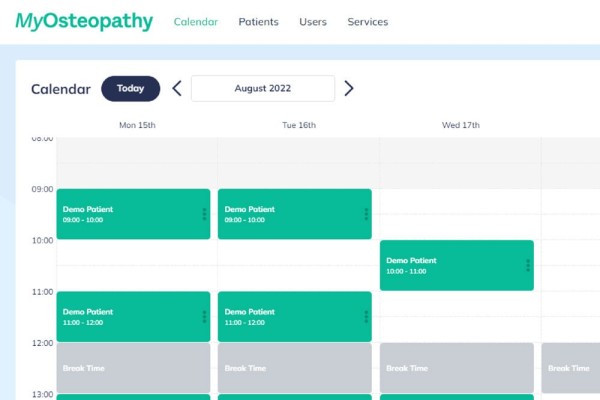Open options menu for Tuesday 09:00 appointment
The width and height of the screenshot is (600, 400).
(x=366, y=214)
